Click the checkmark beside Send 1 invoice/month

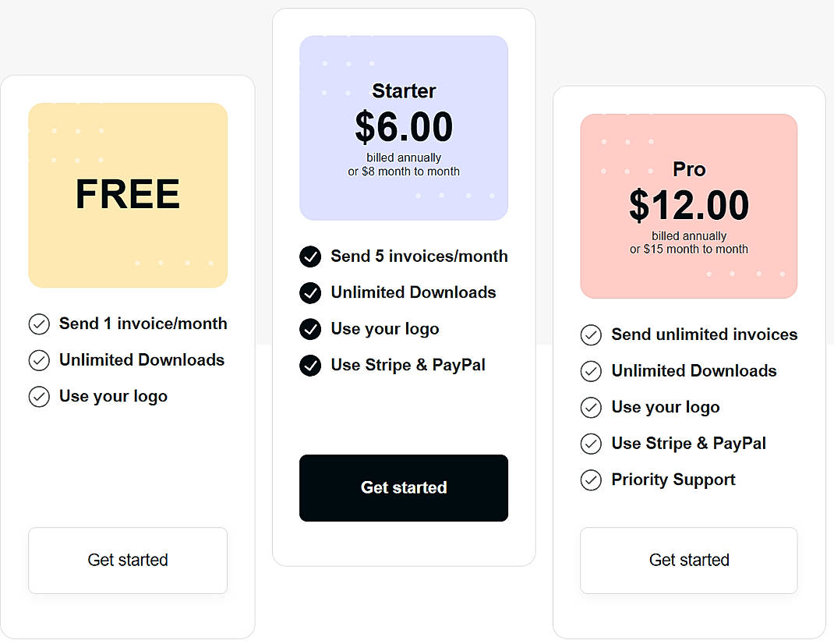pyautogui.click(x=39, y=324)
